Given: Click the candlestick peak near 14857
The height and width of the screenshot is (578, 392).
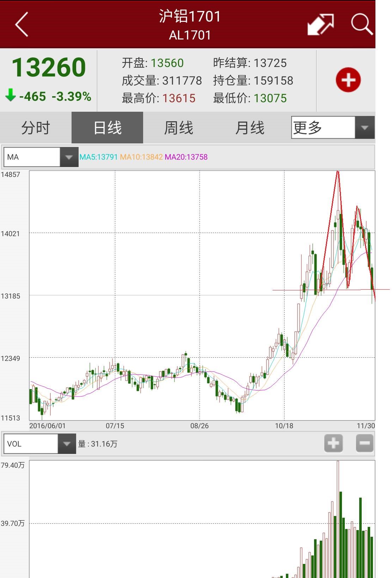Looking at the screenshot, I should (x=338, y=217).
